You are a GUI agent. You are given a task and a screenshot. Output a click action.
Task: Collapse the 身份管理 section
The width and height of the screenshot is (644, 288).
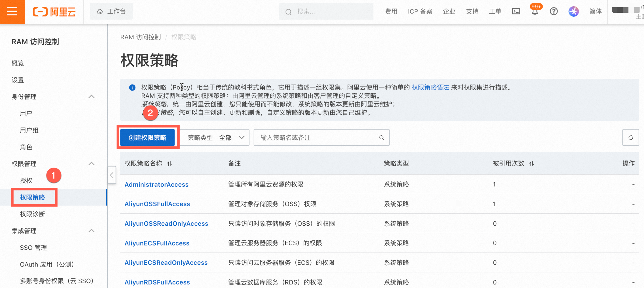tap(92, 97)
